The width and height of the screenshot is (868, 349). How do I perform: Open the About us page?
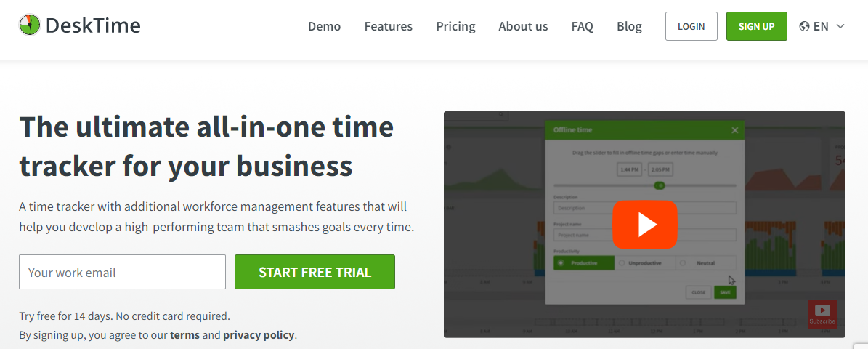click(x=523, y=26)
